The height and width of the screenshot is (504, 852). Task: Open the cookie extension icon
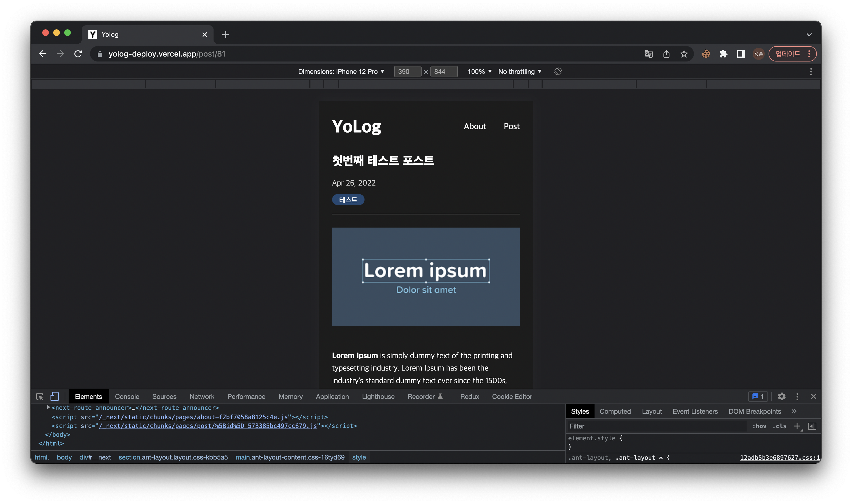point(706,54)
